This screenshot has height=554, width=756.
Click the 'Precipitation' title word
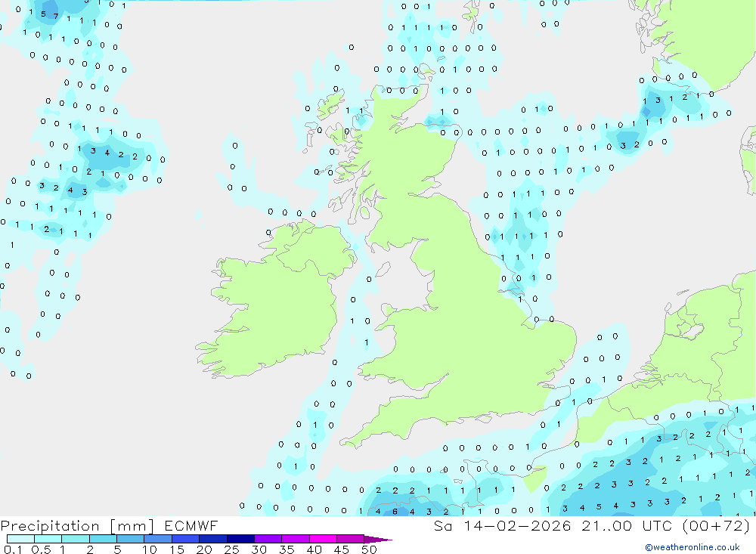pyautogui.click(x=50, y=525)
